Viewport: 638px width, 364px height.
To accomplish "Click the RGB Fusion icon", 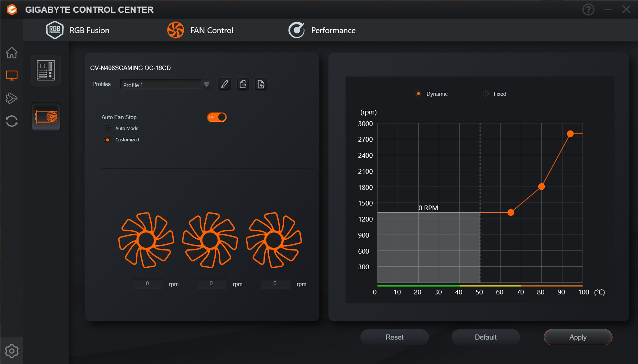I will tap(55, 30).
